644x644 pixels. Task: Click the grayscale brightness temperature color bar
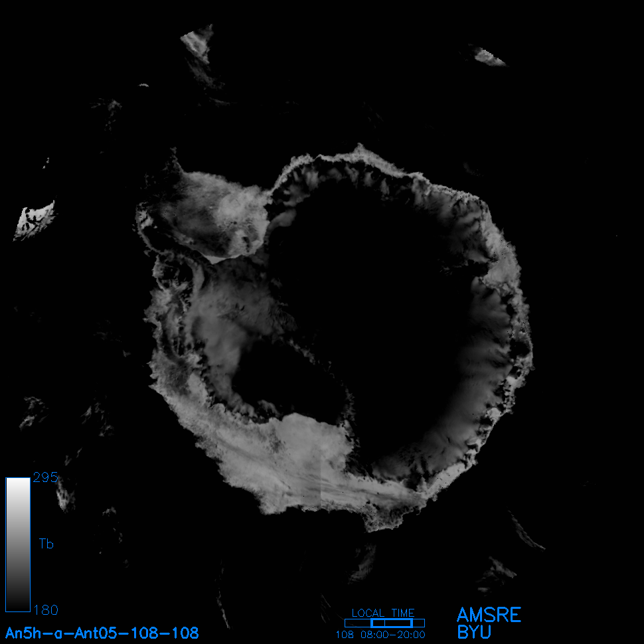pos(18,544)
